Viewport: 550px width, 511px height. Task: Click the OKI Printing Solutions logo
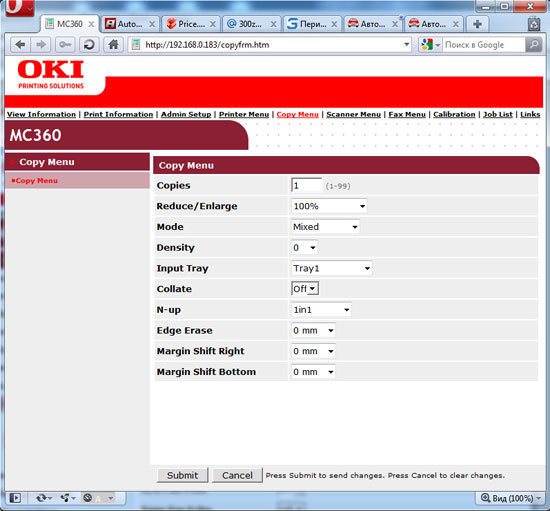point(51,74)
